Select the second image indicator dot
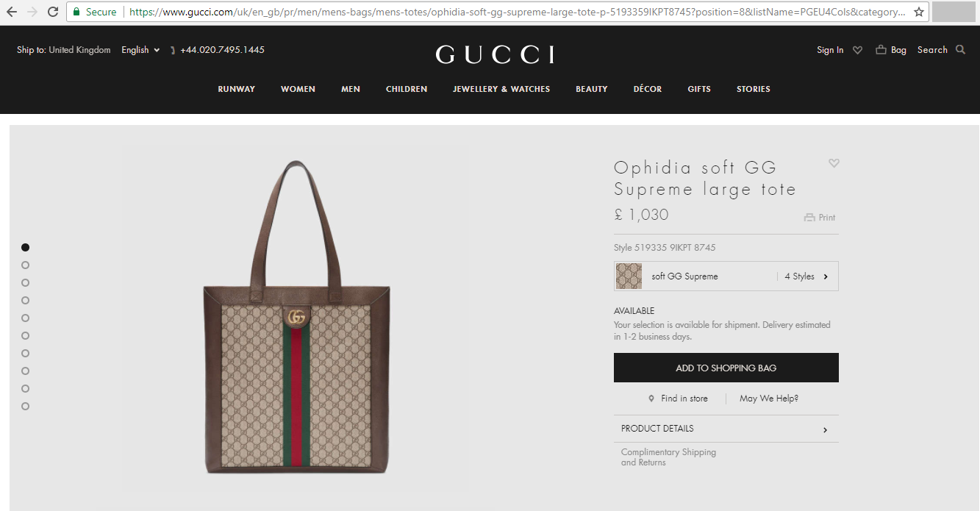This screenshot has width=980, height=511. 25,265
